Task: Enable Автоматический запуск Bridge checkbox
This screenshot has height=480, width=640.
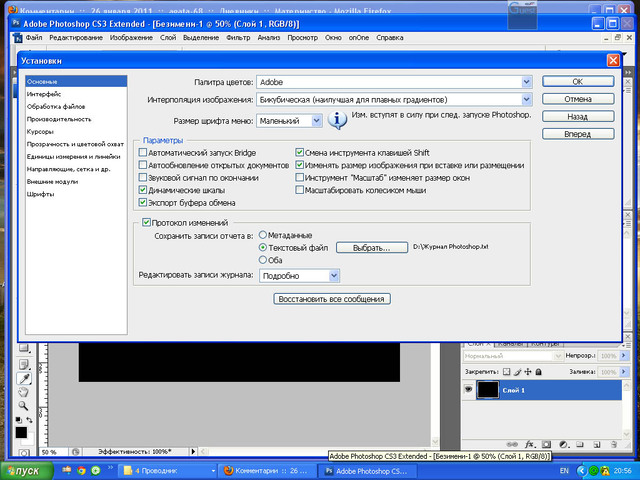Action: tap(142, 153)
